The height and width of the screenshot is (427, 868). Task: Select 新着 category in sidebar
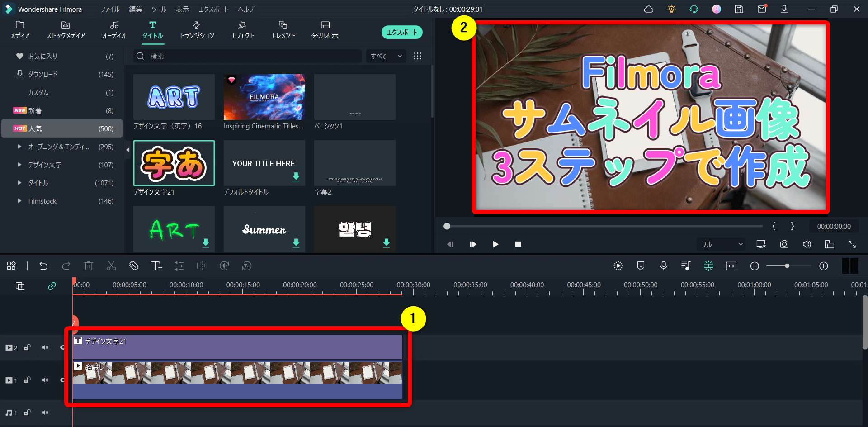pyautogui.click(x=62, y=110)
